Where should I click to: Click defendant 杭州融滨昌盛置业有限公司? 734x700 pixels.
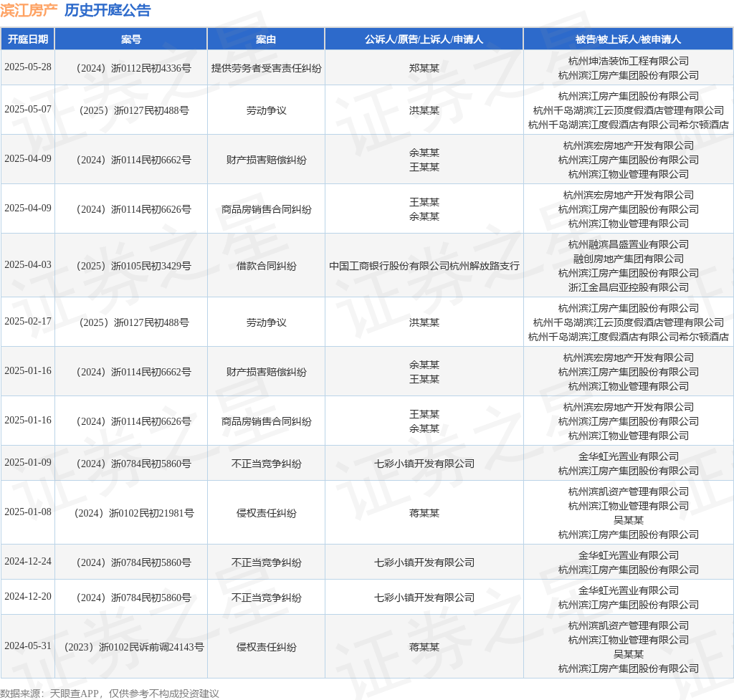tap(628, 244)
